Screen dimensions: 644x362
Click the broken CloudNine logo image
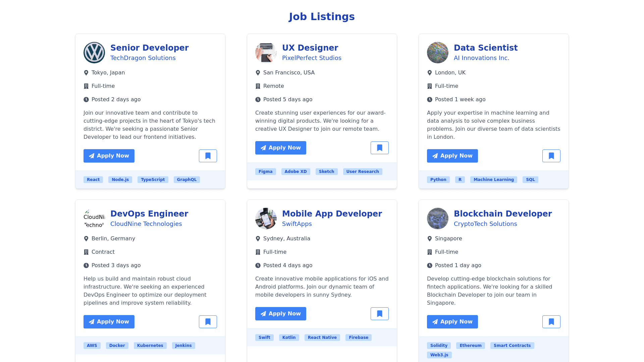(94, 219)
